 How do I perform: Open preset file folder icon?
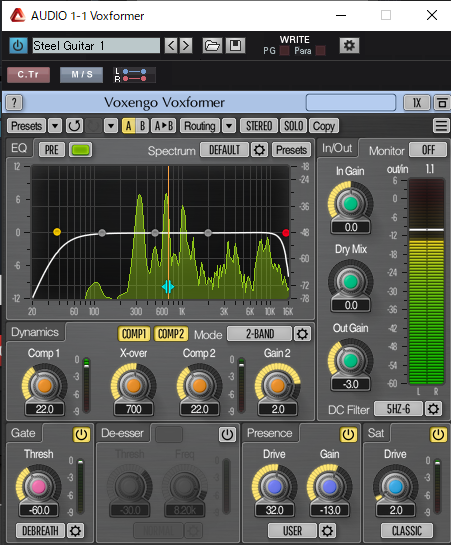coord(212,46)
